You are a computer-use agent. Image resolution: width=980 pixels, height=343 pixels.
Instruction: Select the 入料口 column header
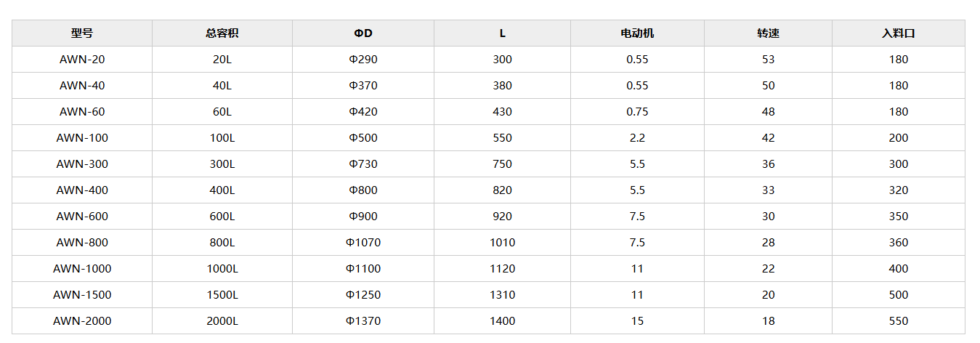coord(899,33)
